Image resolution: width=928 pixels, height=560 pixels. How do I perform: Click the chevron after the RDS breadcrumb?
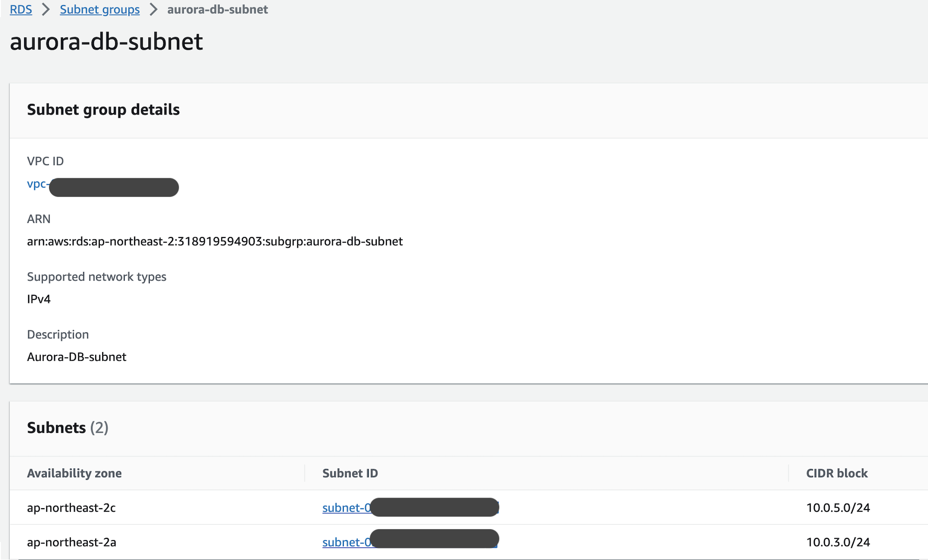coord(46,9)
